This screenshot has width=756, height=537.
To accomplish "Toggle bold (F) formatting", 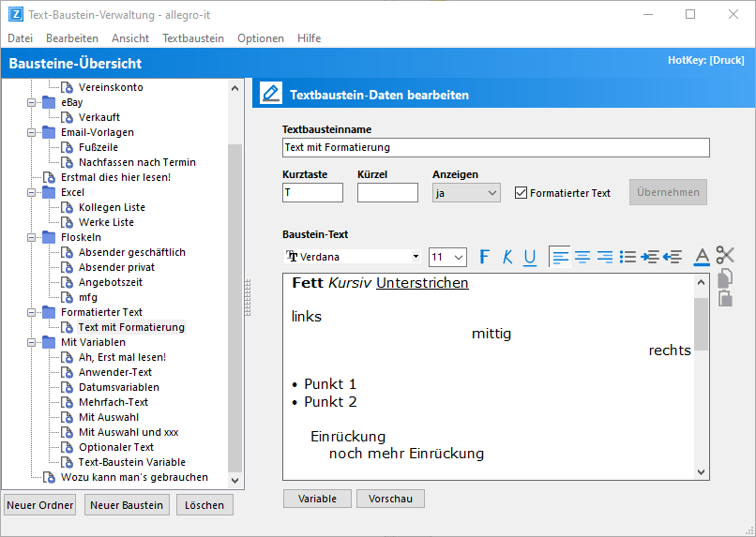I will tap(485, 257).
